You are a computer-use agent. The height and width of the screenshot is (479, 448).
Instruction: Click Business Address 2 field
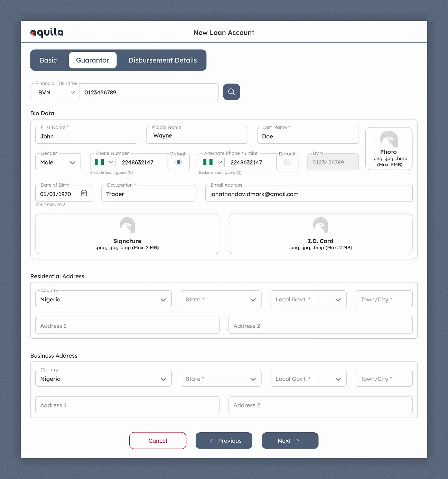coord(320,405)
